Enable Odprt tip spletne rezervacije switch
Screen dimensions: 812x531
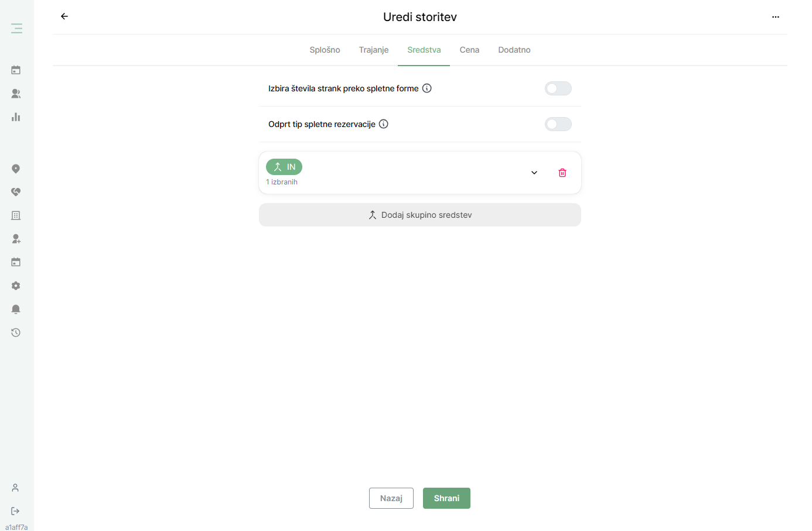click(x=558, y=124)
